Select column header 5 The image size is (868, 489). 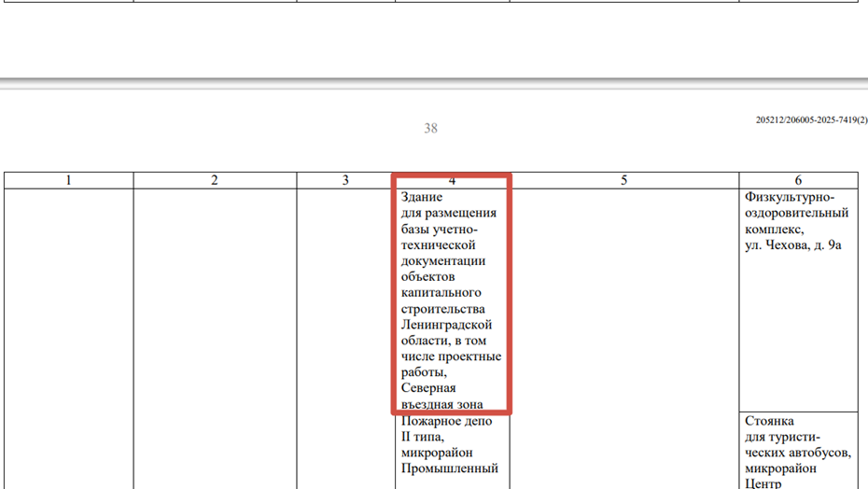(623, 180)
